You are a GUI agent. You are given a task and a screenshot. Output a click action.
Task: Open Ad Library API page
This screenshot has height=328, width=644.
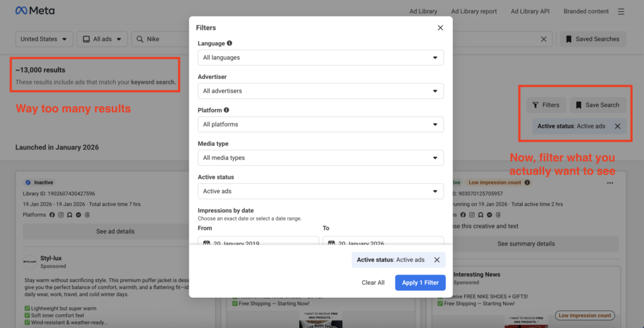(530, 11)
